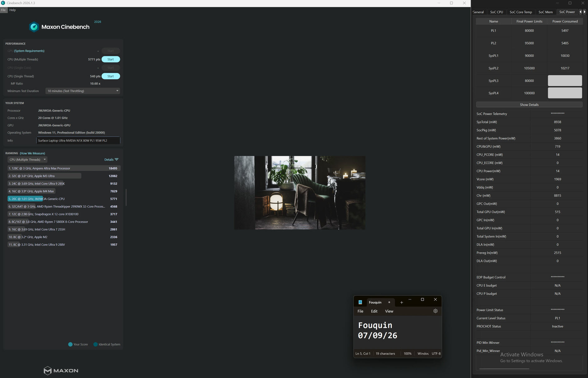Select ranking row Ryzen Threadripper 2990WX
Screen dimensions: 588x378
[64, 206]
